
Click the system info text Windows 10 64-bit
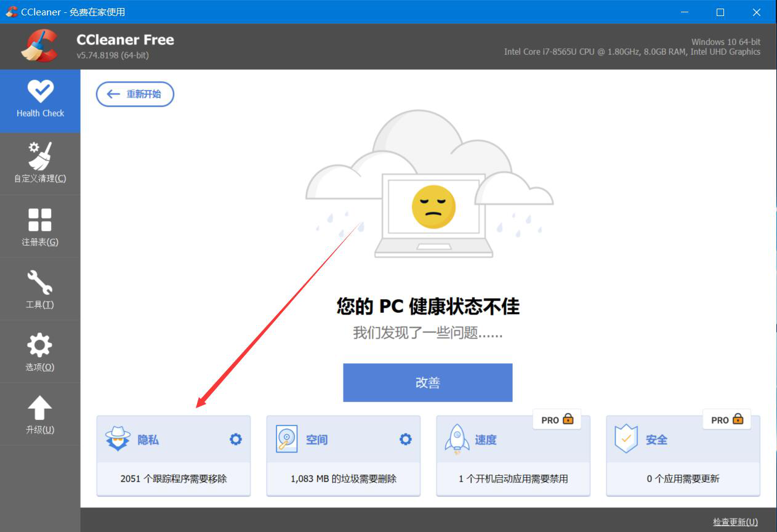click(726, 42)
